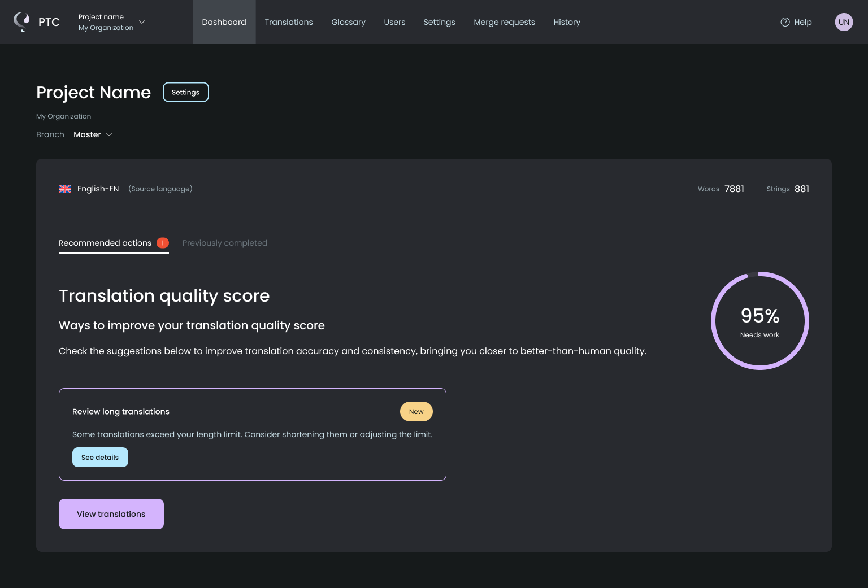Click the PTC logo icon
The image size is (868, 588).
coord(22,21)
